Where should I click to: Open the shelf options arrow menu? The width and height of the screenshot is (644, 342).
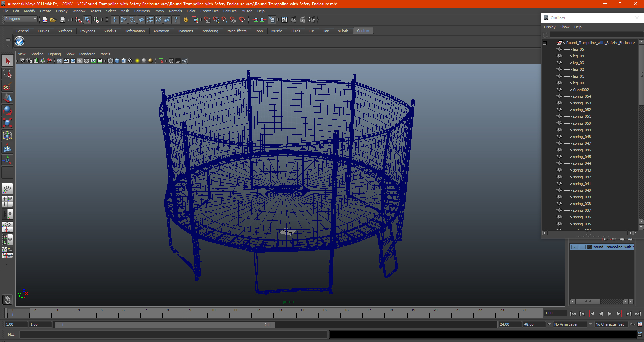8,45
